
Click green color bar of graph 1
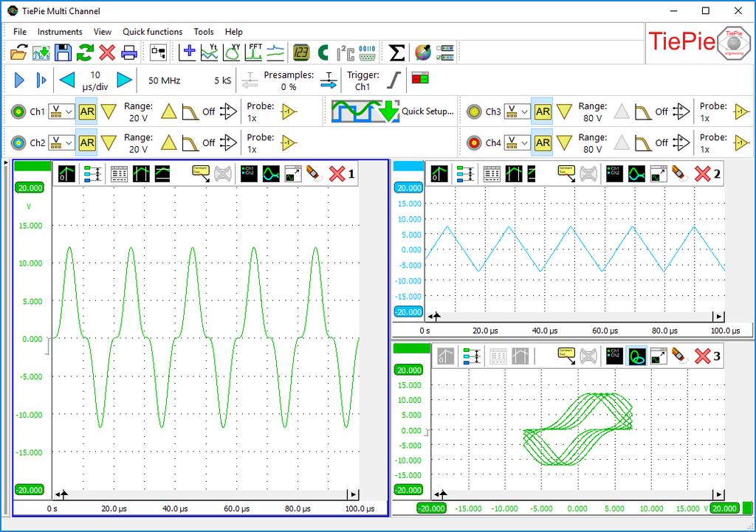(32, 166)
